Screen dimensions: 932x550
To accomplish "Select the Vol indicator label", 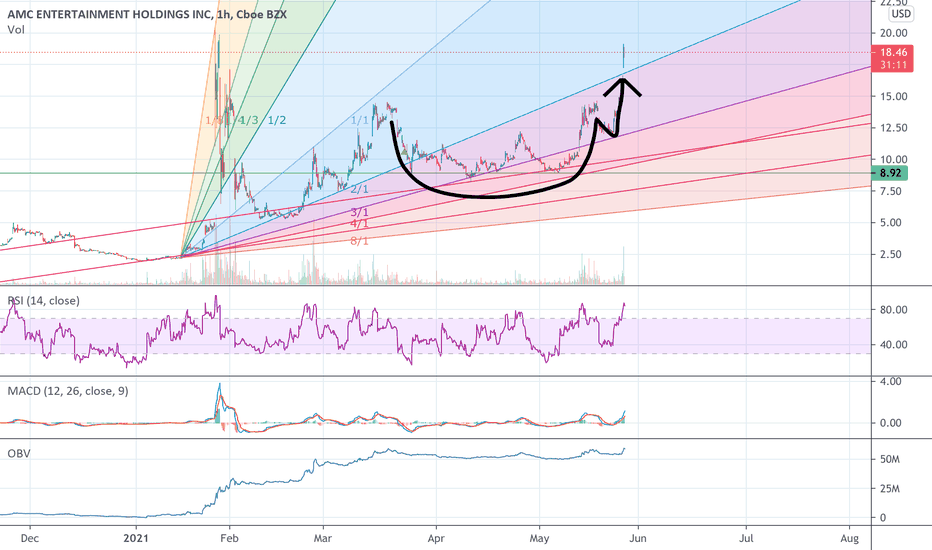I will point(16,30).
